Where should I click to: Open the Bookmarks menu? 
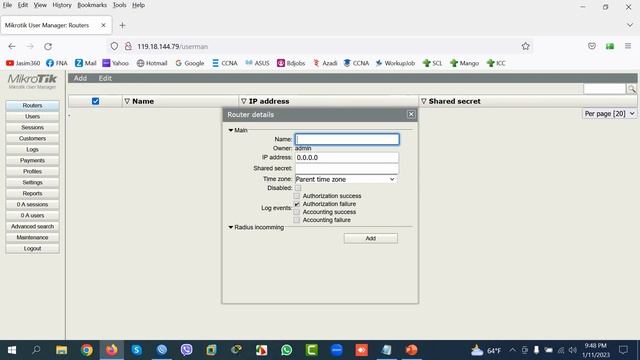click(92, 5)
